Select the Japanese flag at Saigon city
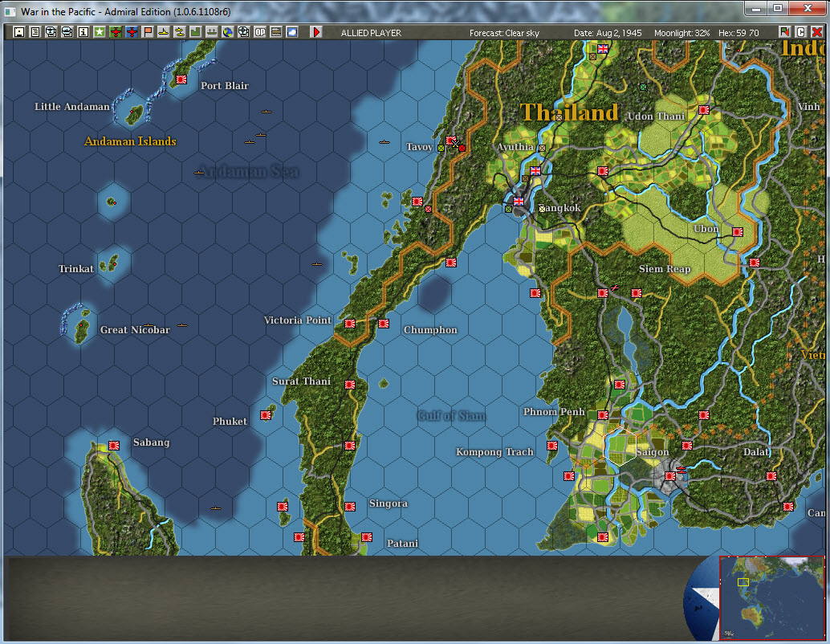 [x=670, y=476]
